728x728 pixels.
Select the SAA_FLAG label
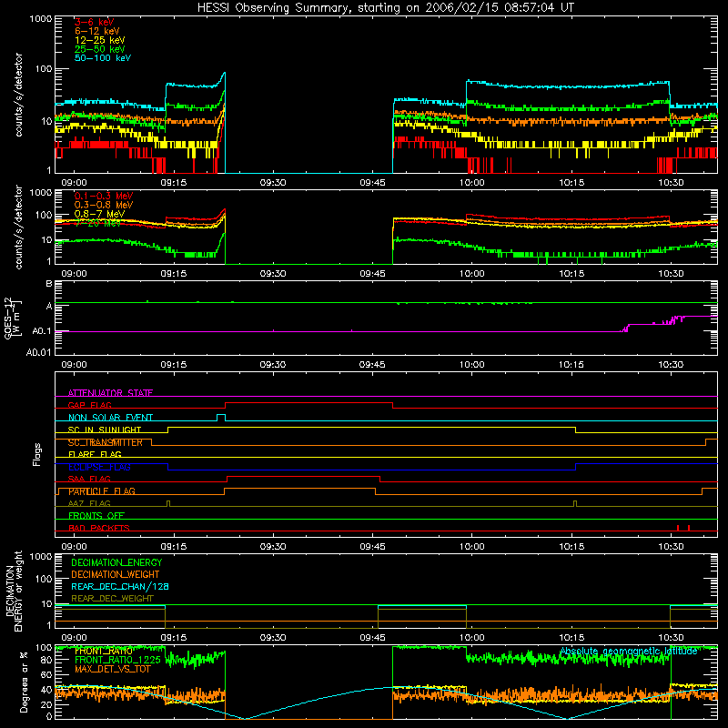point(89,480)
